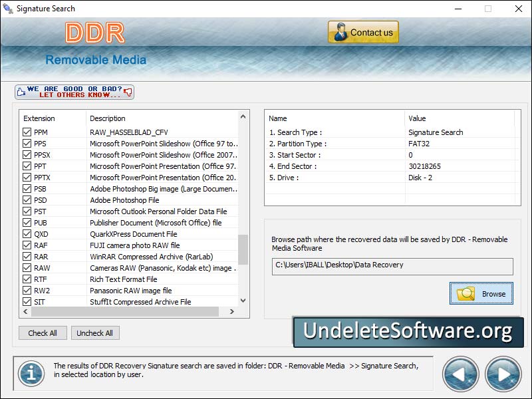Toggle the PPSX extension checkbox
The image size is (532, 399).
tap(27, 155)
